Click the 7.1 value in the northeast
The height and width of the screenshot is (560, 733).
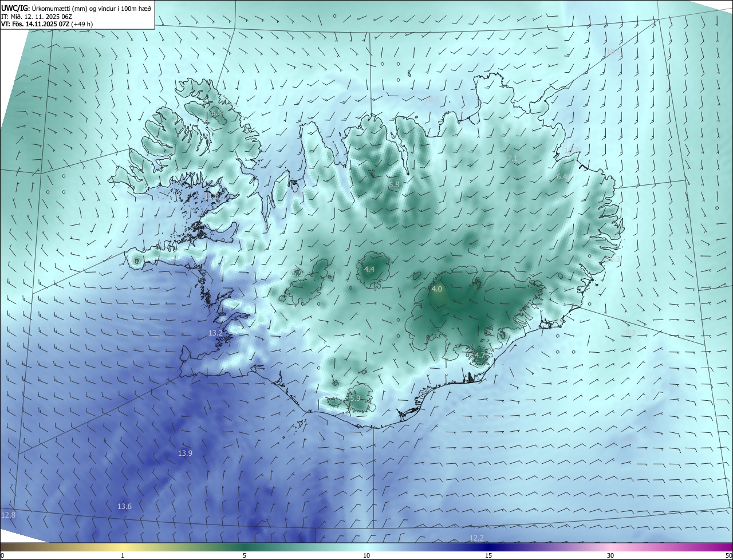(513, 158)
